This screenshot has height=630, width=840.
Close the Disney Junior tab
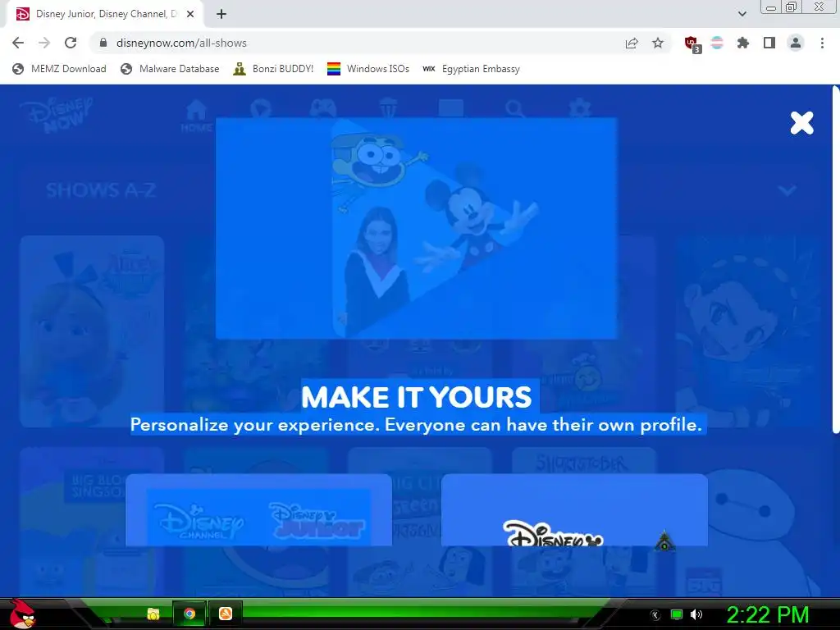[190, 15]
